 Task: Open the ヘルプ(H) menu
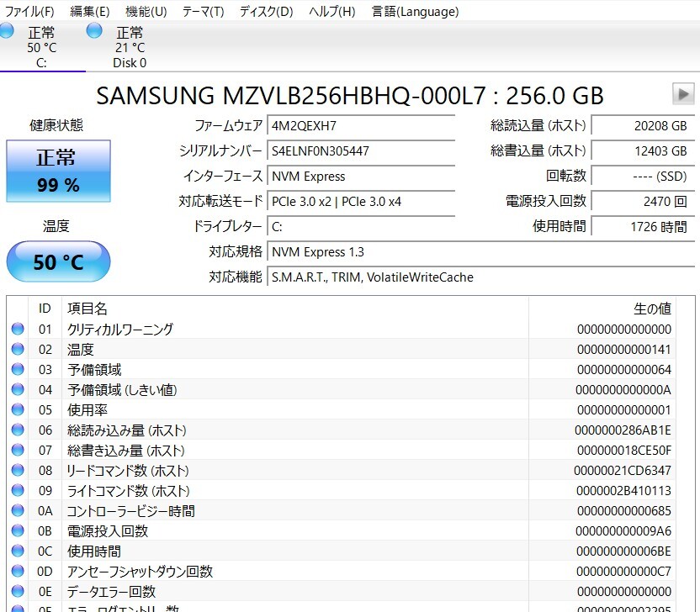click(331, 12)
